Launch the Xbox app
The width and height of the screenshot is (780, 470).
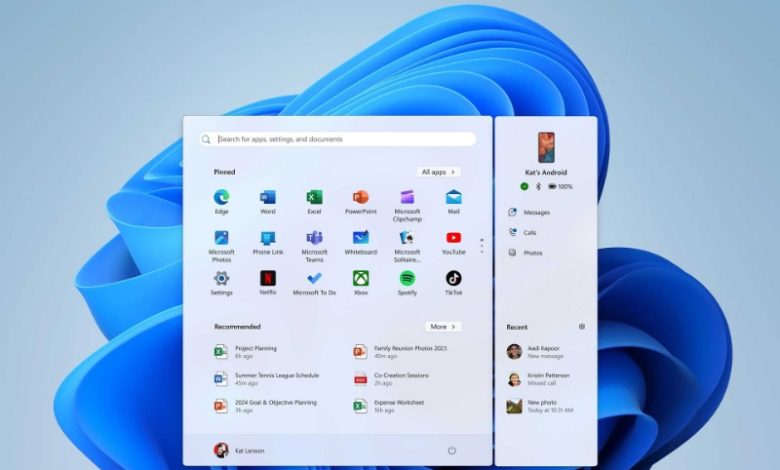coord(361,283)
